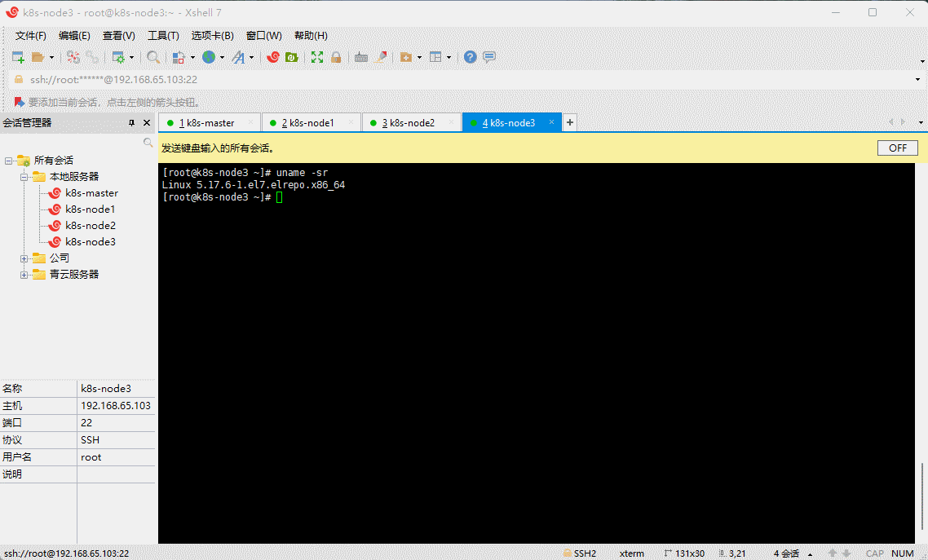Expand the 公司 folder
The width and height of the screenshot is (928, 560).
(24, 258)
